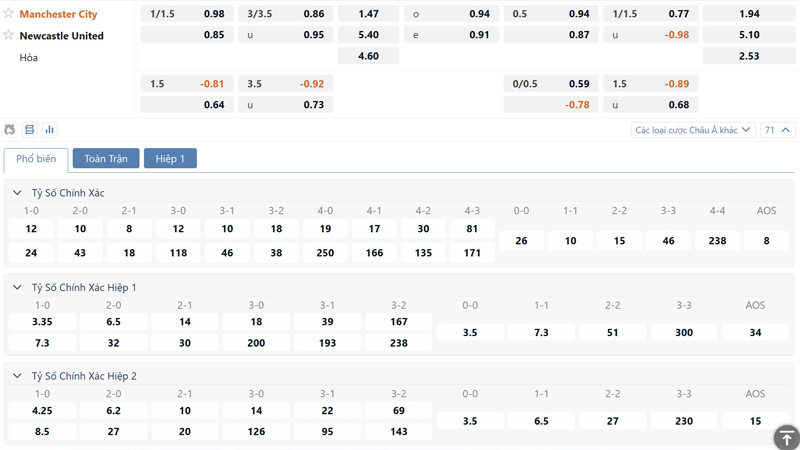
Task: Click the shirt icon above the tabs
Action: (x=10, y=130)
